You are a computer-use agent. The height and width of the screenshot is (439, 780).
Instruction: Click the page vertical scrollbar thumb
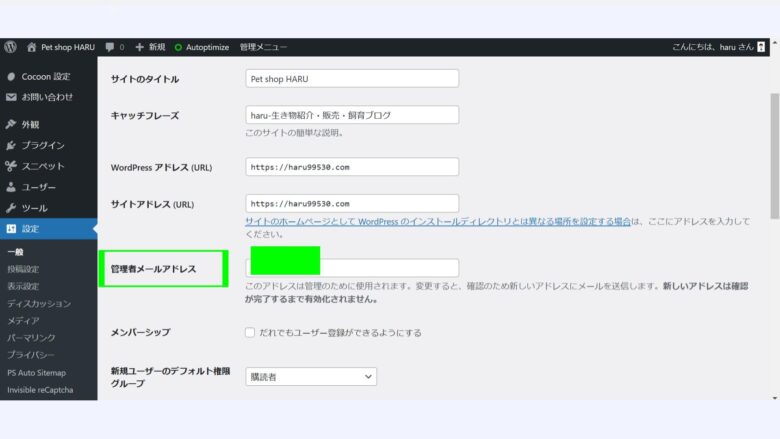point(775,156)
